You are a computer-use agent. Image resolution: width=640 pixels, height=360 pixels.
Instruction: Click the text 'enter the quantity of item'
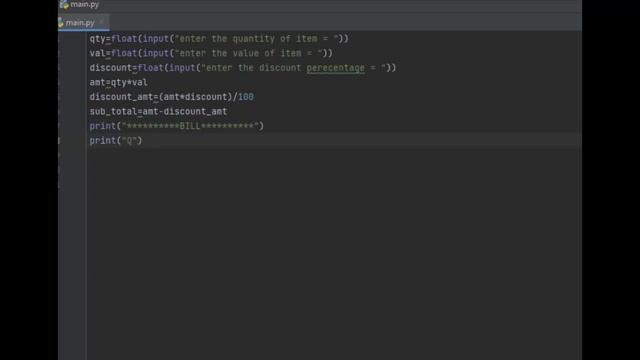point(248,39)
